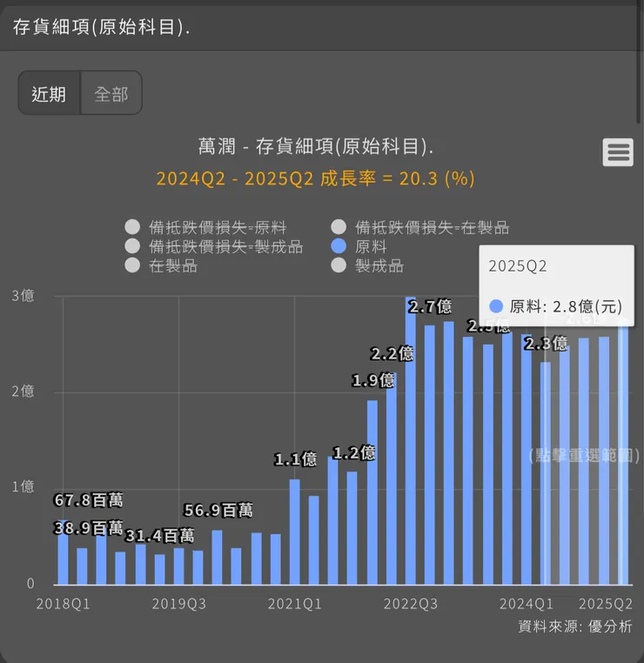Switch to the 近期 tab

point(49,93)
